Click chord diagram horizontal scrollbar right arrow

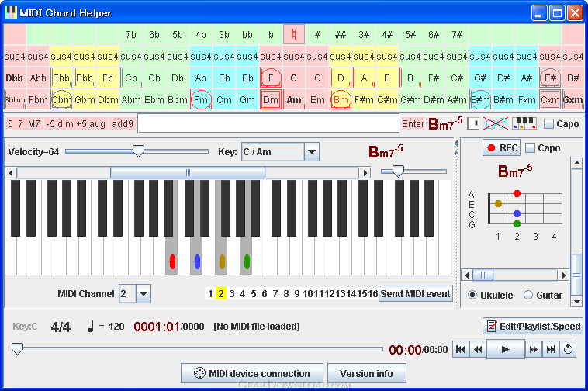tap(563, 275)
